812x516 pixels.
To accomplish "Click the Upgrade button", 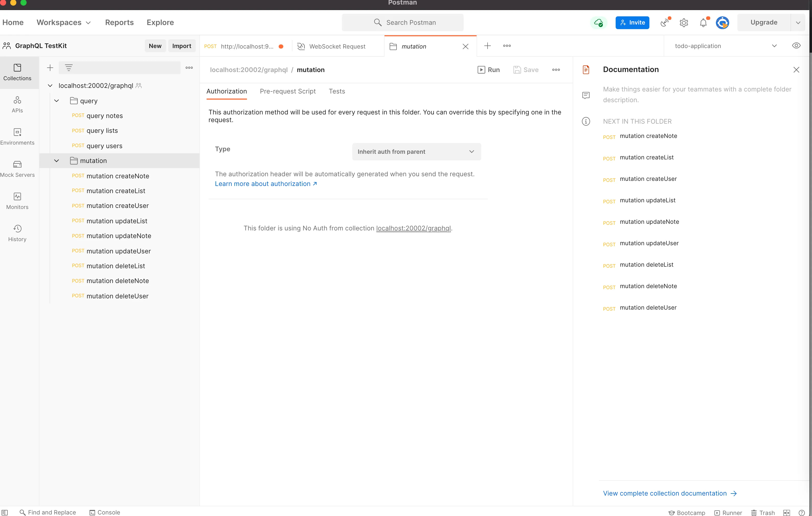I will click(764, 22).
